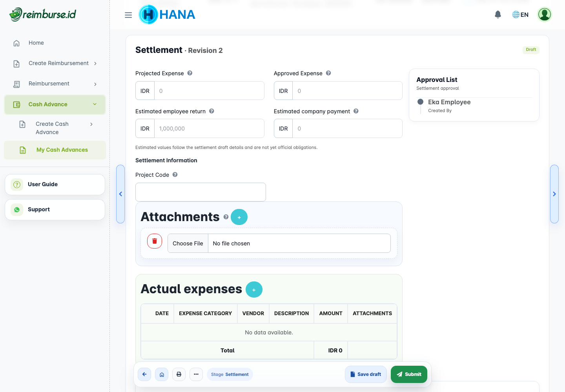
Task: Click the Draft status badge
Action: (531, 50)
